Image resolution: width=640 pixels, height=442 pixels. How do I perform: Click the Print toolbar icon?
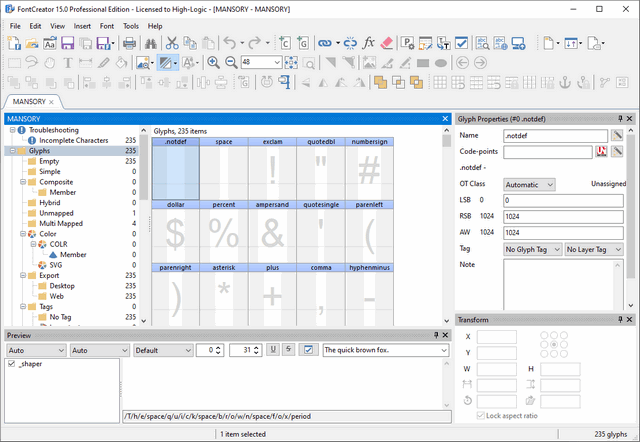[x=130, y=43]
